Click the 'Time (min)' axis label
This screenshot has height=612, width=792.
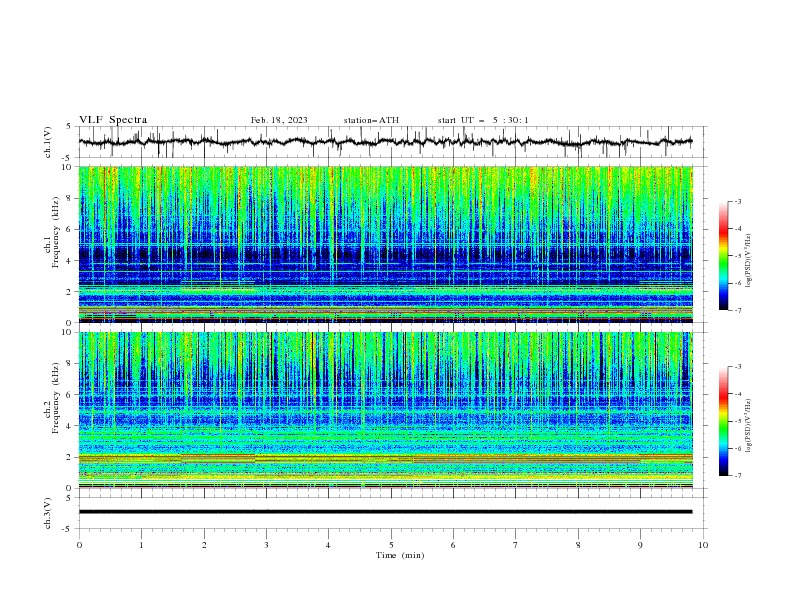[x=400, y=555]
